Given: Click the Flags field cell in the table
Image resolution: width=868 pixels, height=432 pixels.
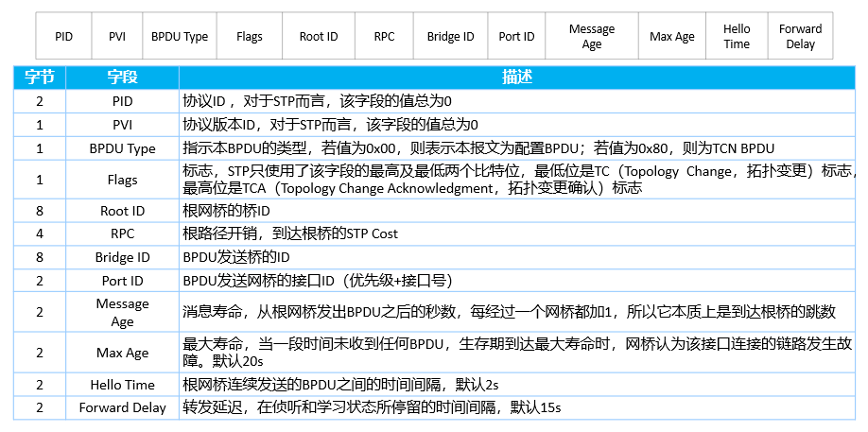Looking at the screenshot, I should pyautogui.click(x=122, y=180).
